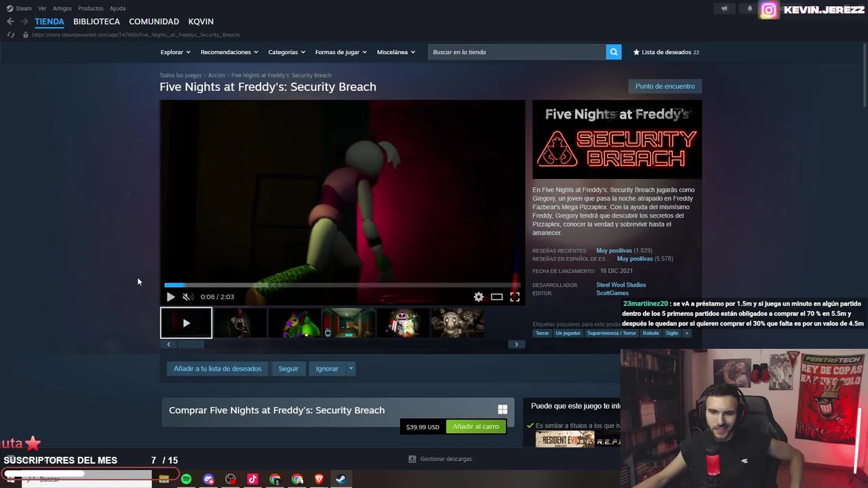Viewport: 868px width, 488px height.
Task: Expand the Explorar dropdown
Action: tap(175, 52)
